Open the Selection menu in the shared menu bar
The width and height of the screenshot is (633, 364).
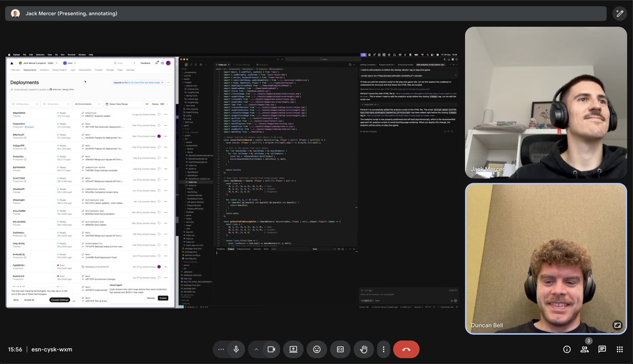40,54
